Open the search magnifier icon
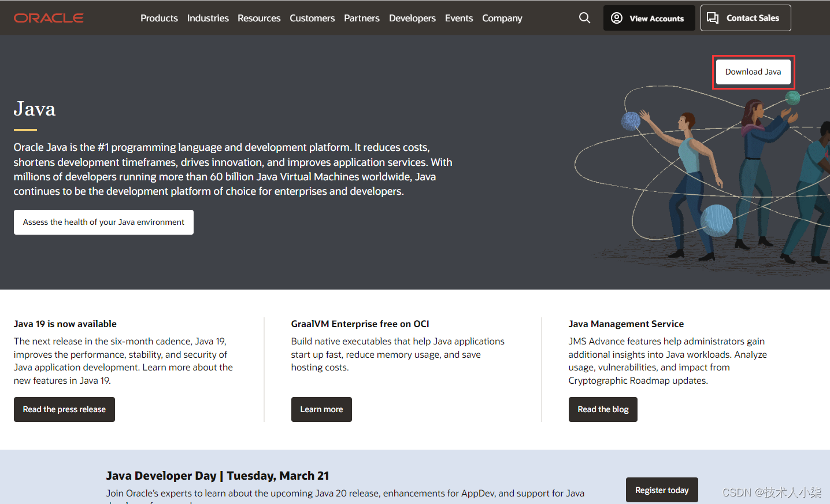 [585, 18]
